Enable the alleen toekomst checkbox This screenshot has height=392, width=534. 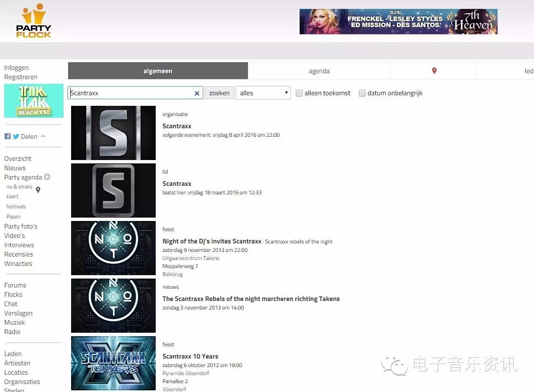pyautogui.click(x=299, y=93)
